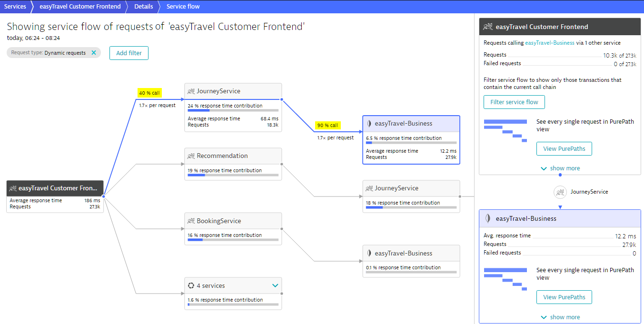
Task: Click the 4 services group icon
Action: pyautogui.click(x=191, y=286)
